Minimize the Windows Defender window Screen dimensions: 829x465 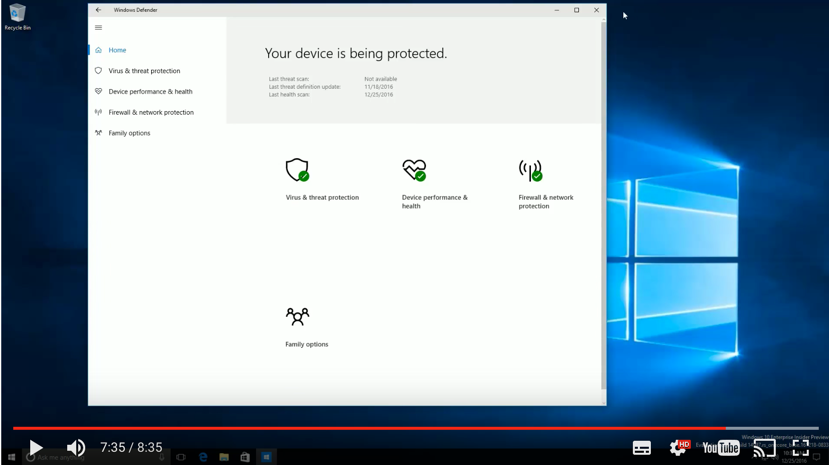click(557, 10)
